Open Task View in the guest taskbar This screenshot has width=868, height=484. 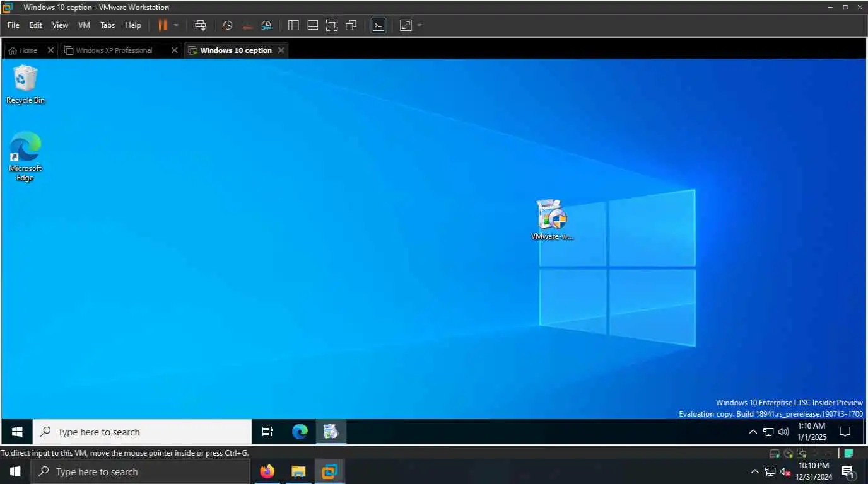pyautogui.click(x=267, y=432)
